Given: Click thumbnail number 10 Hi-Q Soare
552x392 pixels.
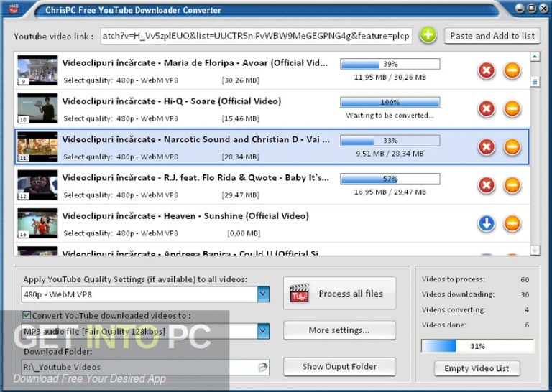Looking at the screenshot, I should click(x=37, y=108).
